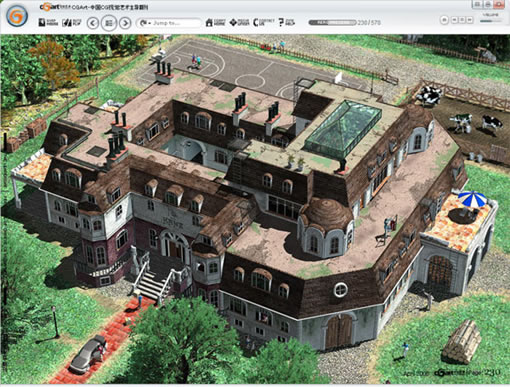This screenshot has width=510, height=387.
Task: Click the question mark Help icon
Action: [x=287, y=22]
